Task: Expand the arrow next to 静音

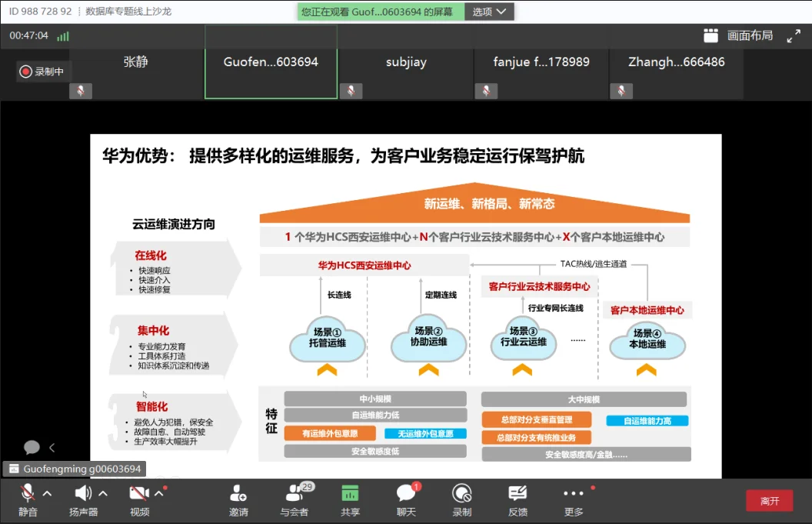Action: 47,493
